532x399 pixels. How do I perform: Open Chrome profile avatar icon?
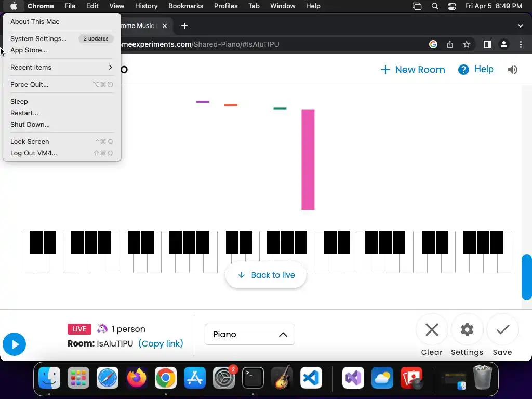pos(504,44)
